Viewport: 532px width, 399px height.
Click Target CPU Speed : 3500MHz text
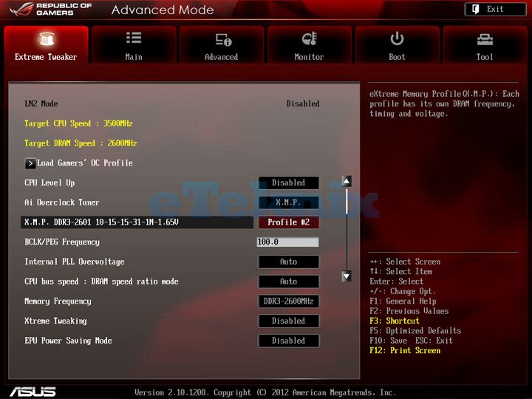point(78,123)
